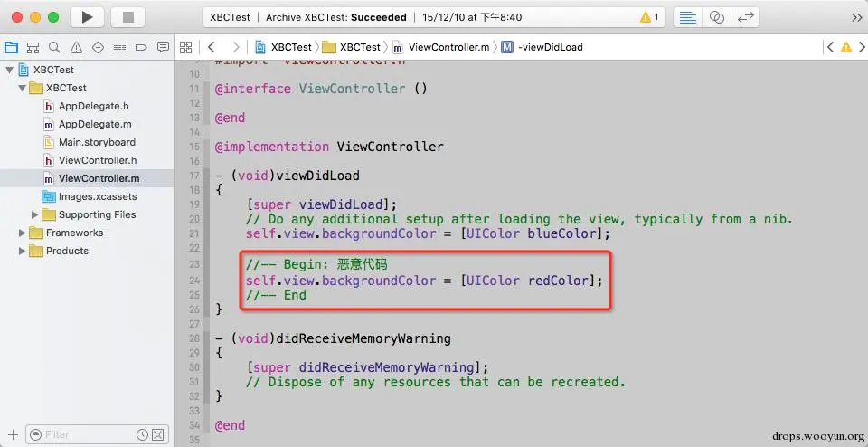The image size is (868, 447).
Task: Open the Report navigator speech-bubble icon
Action: click(163, 47)
